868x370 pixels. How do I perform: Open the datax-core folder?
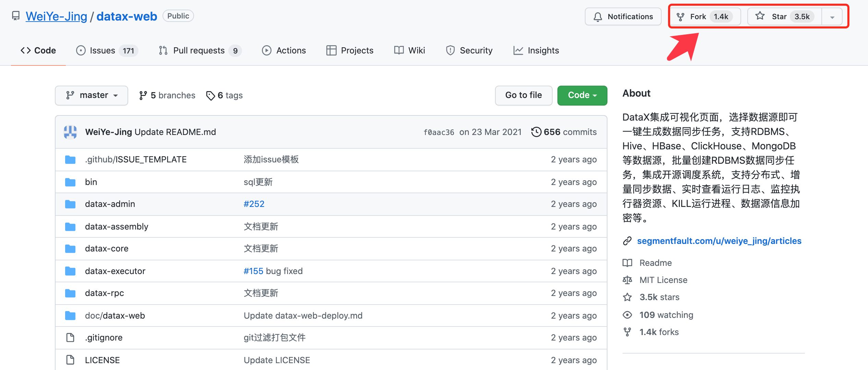107,248
